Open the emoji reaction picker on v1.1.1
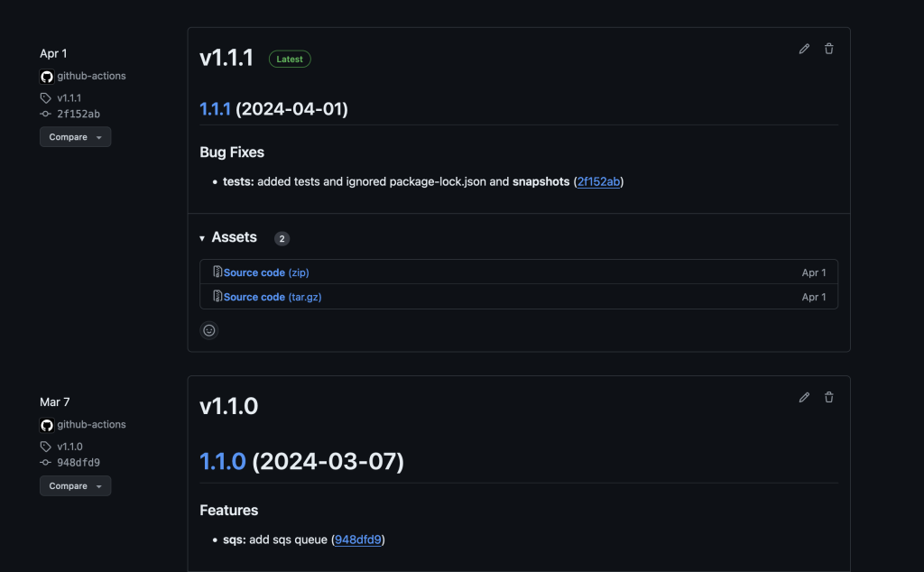924x572 pixels. pos(208,330)
